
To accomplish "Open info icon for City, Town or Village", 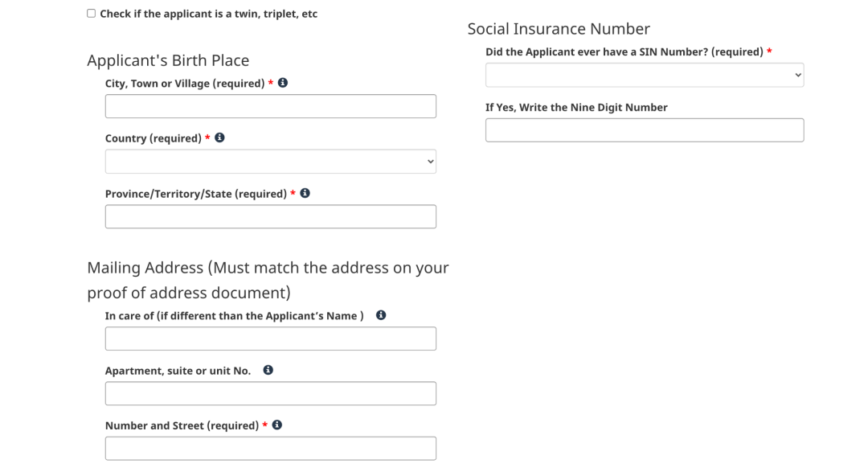I will tap(283, 83).
